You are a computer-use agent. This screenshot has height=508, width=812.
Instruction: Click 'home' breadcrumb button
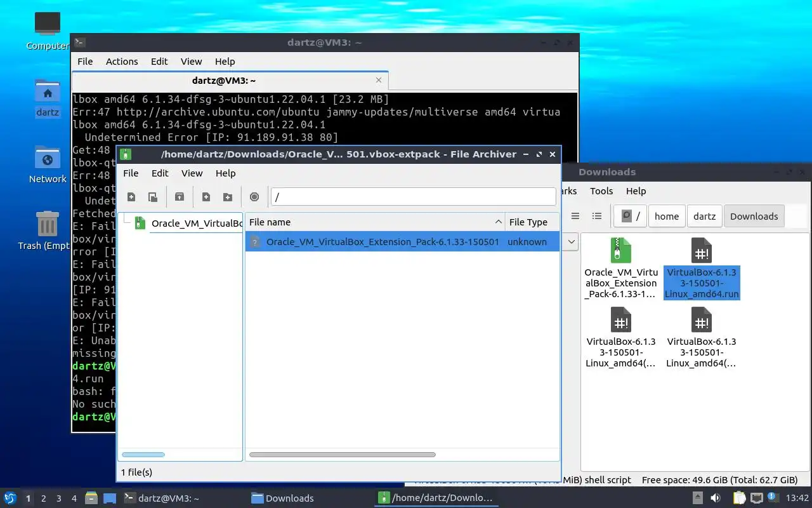(667, 216)
